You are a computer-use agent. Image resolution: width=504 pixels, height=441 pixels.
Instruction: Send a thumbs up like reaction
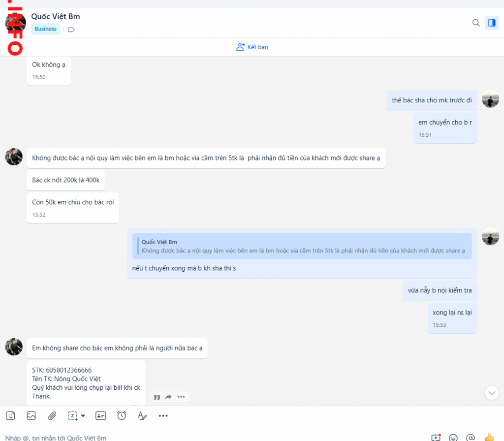point(489,437)
